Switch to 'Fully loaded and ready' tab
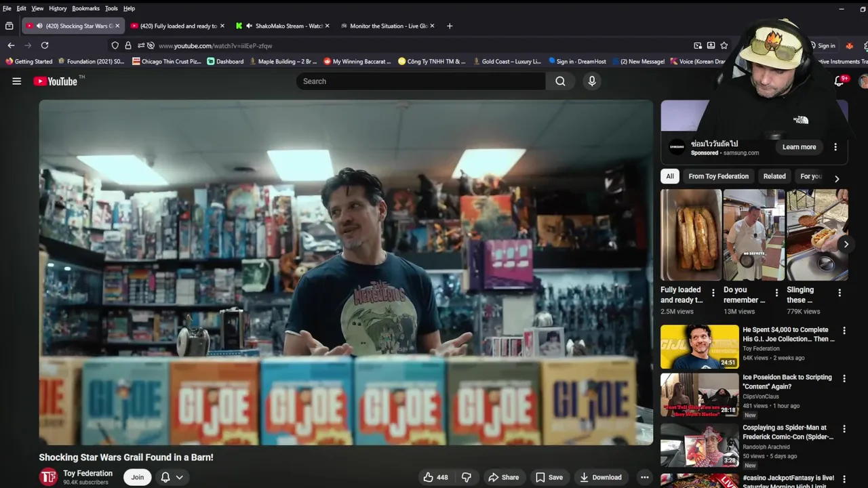 [176, 26]
